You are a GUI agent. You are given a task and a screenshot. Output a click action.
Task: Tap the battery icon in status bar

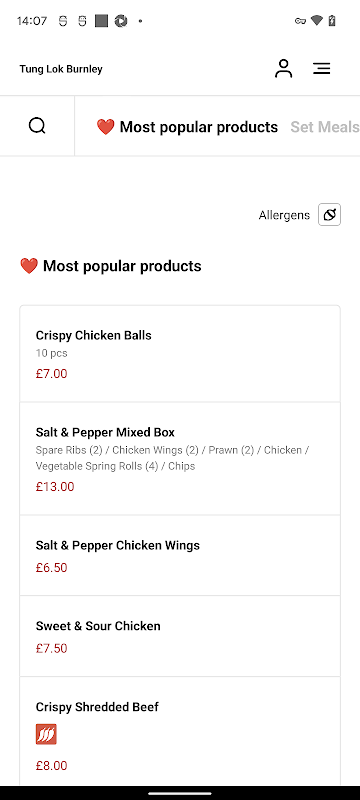332,20
